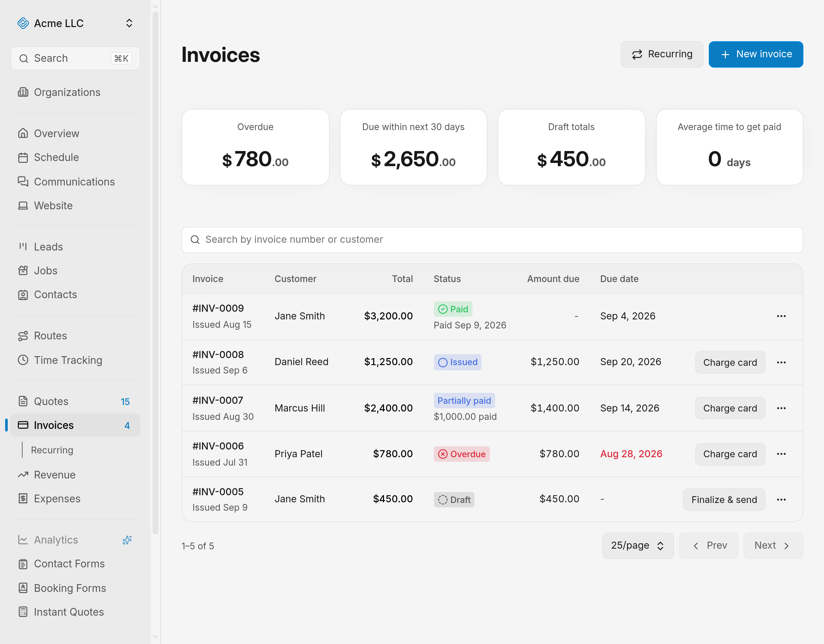Screen dimensions: 824x644
Task: Open the Organizations page
Action: 75,92
